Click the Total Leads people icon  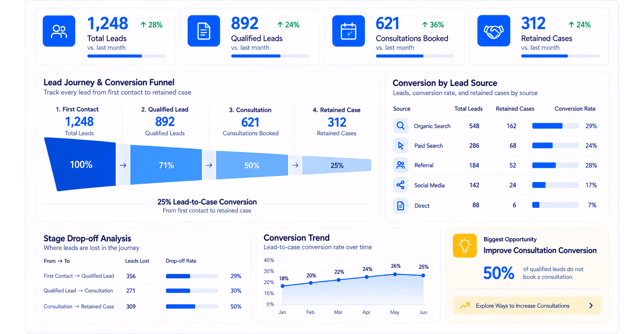coord(59,31)
